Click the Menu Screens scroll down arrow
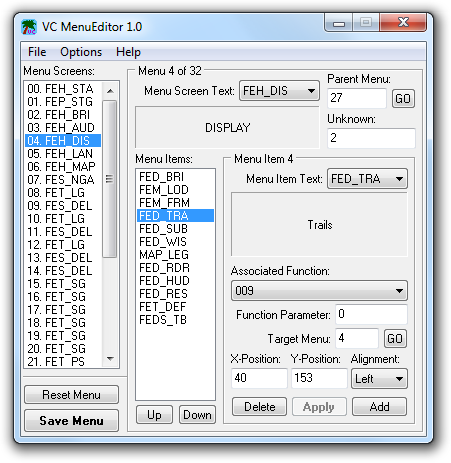The width and height of the screenshot is (451, 463). point(110,359)
